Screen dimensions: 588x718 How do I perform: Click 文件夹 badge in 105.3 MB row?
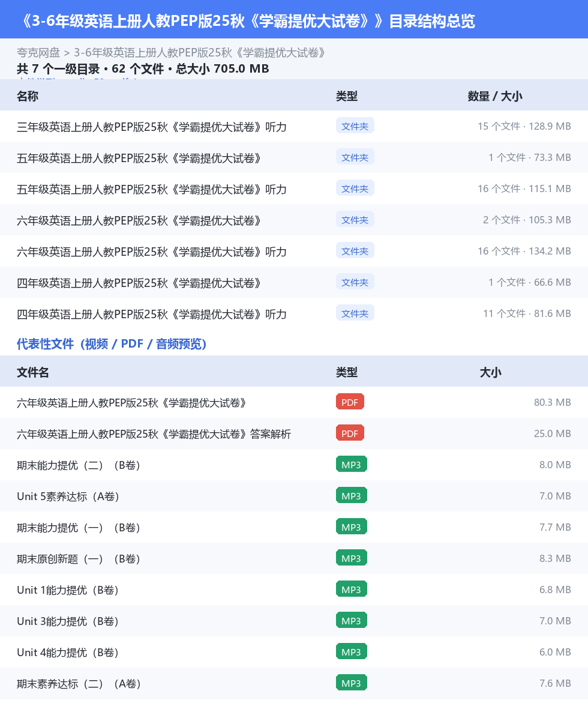355,220
